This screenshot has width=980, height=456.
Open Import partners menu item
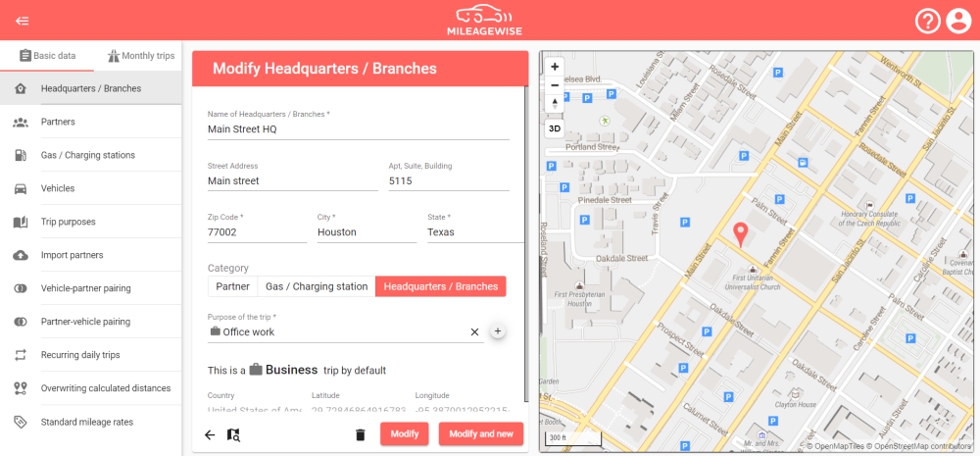coord(90,255)
